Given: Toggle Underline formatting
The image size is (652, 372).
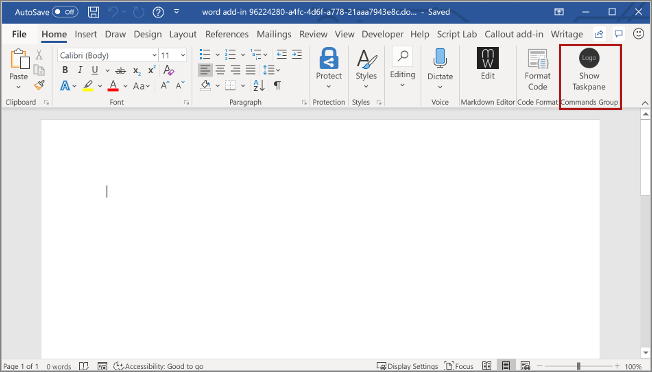Looking at the screenshot, I should 95,70.
